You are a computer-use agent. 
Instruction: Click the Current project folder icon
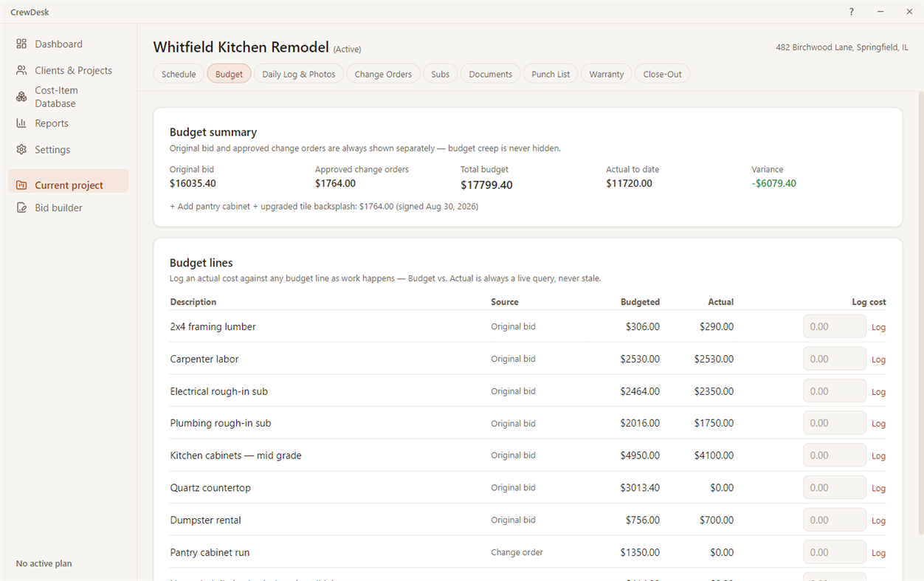[x=21, y=185]
